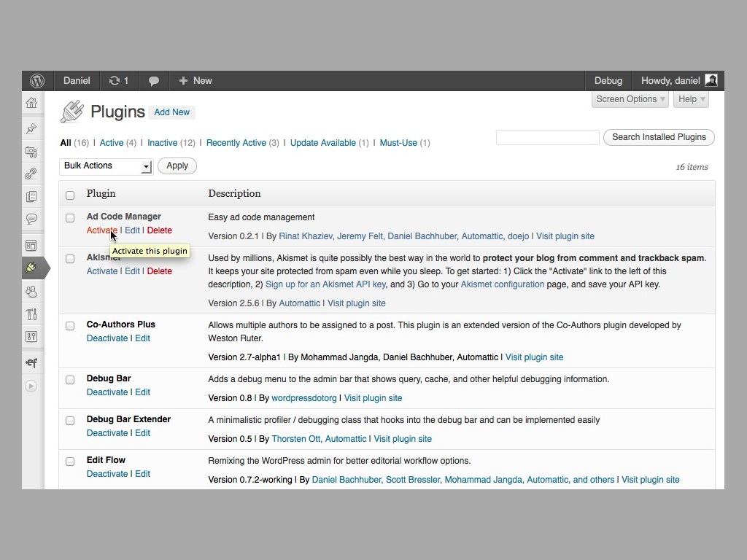Check the Debug Bar Extender checkbox

(70, 421)
